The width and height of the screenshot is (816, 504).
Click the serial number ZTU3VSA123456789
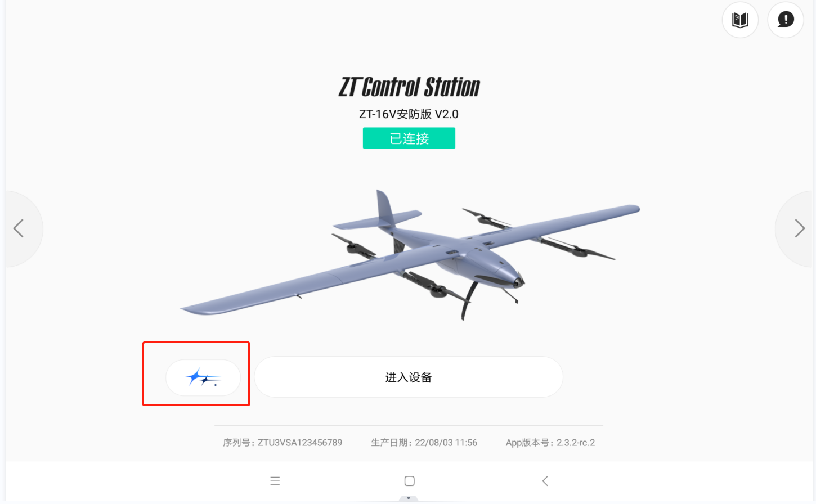300,443
